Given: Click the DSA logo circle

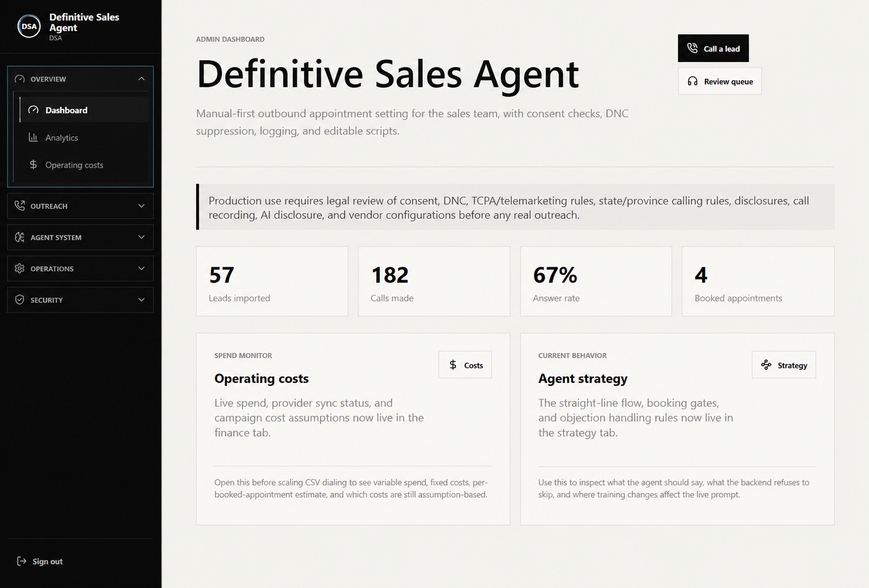Looking at the screenshot, I should point(29,26).
